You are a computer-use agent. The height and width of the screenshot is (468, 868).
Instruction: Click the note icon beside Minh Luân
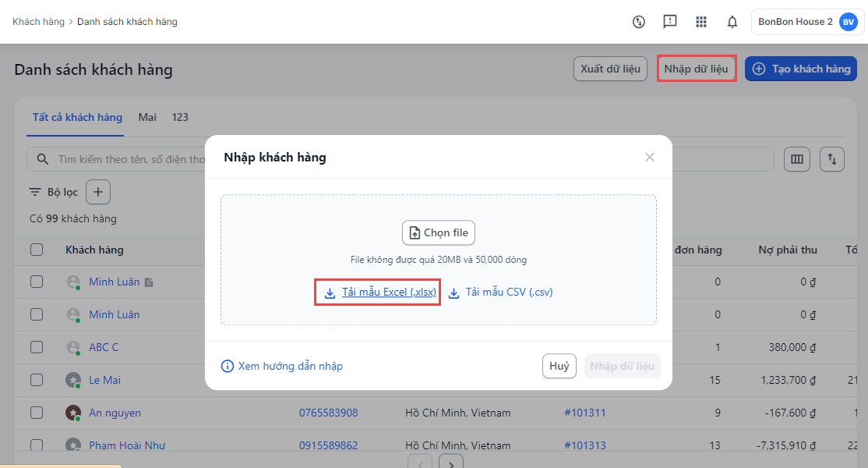pos(150,282)
